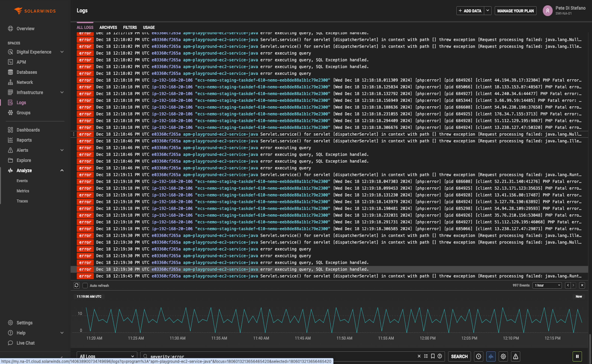Open the 1 hour time range dropdown
The height and width of the screenshot is (364, 592).
547,285
